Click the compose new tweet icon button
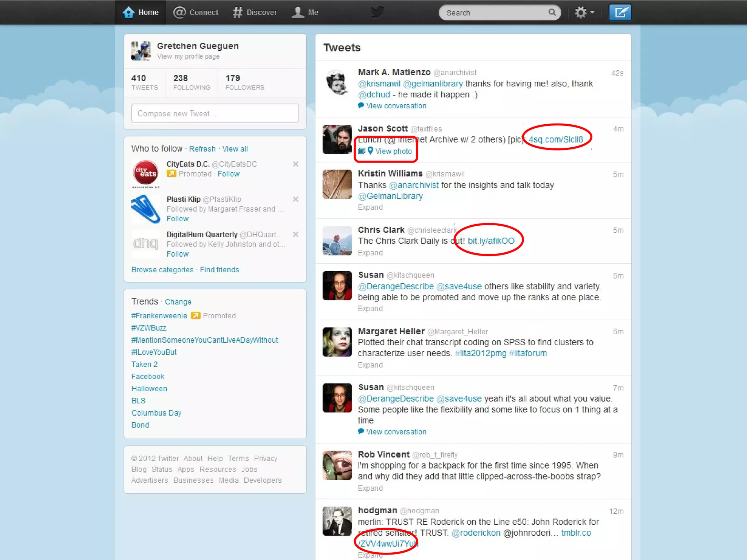Screen dimensions: 747x560 coord(620,13)
